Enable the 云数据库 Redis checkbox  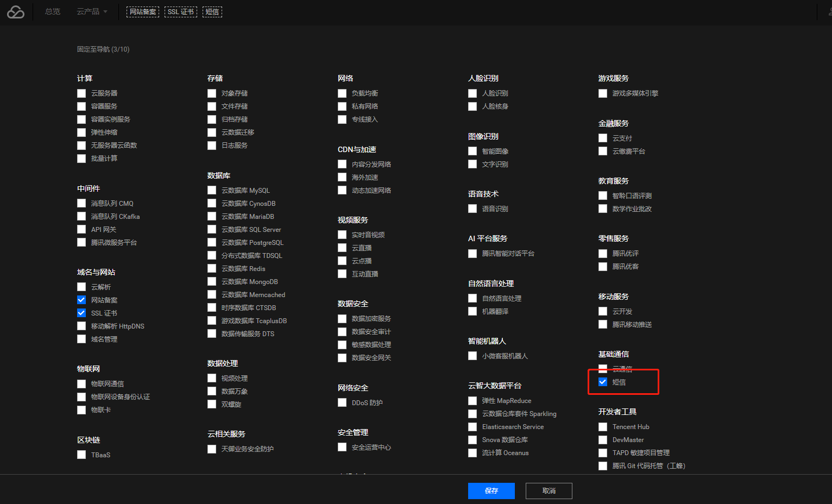point(212,268)
